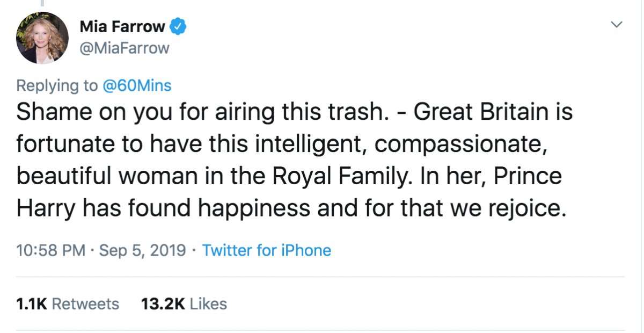Click Mia Farrow's profile avatar photo
Image resolution: width=644 pixels, height=333 pixels.
[x=42, y=38]
